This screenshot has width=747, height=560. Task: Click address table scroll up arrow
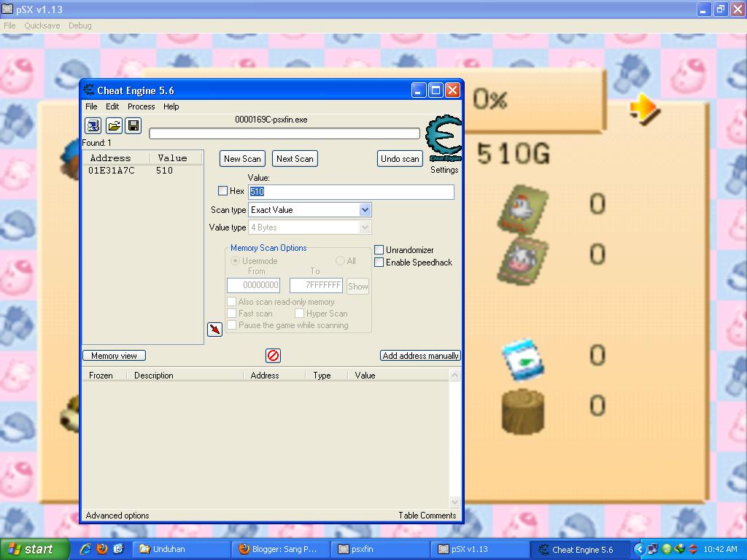point(454,376)
